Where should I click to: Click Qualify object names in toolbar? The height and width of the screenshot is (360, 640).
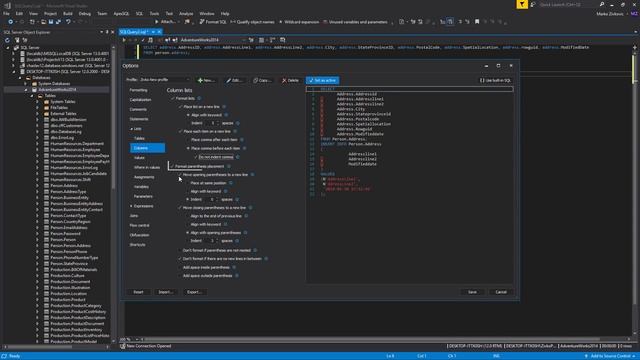252,22
